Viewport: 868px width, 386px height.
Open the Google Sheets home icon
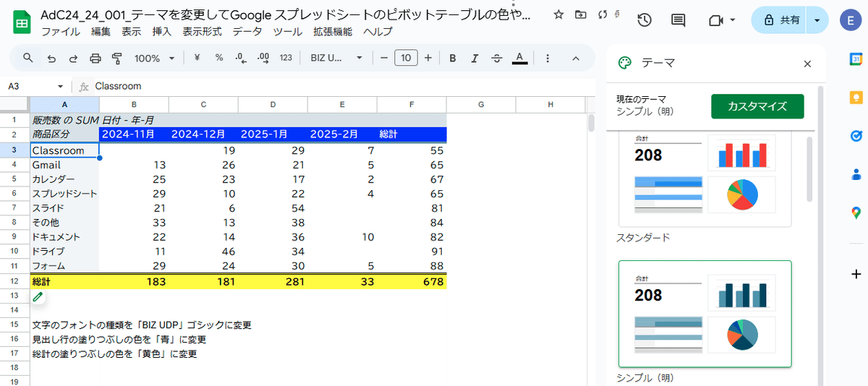point(21,22)
